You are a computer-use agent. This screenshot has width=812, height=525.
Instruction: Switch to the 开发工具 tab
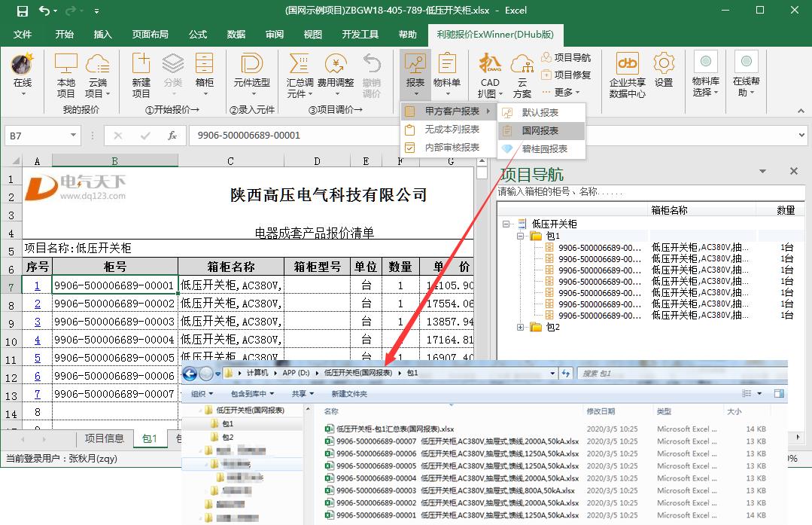pyautogui.click(x=360, y=35)
